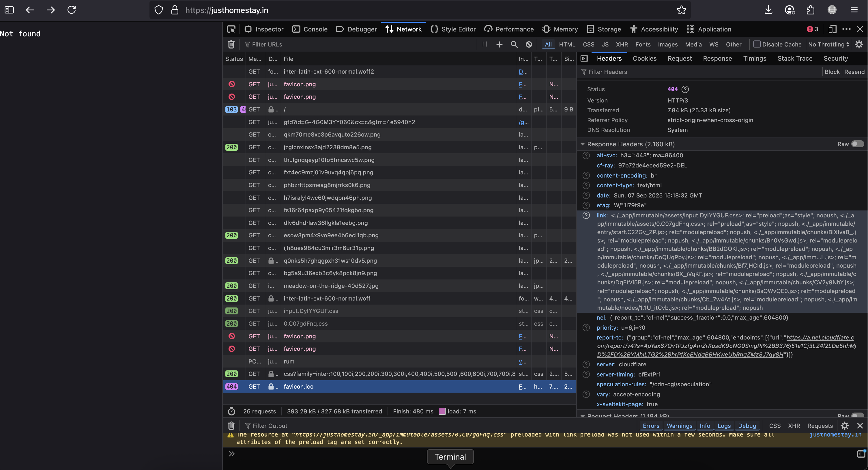
Task: Click the element picker icon
Action: (x=231, y=29)
